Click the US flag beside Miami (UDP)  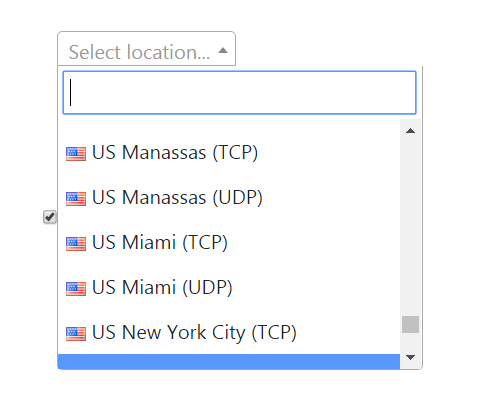coord(76,289)
